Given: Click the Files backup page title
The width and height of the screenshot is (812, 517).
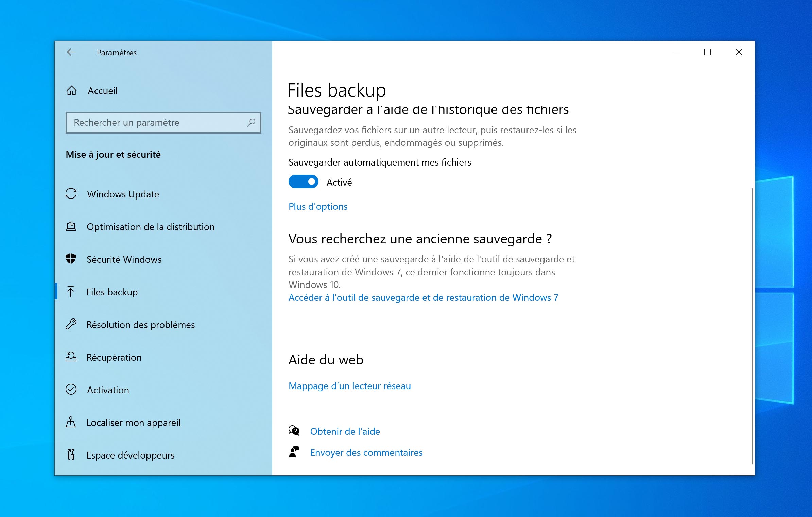Looking at the screenshot, I should (336, 90).
